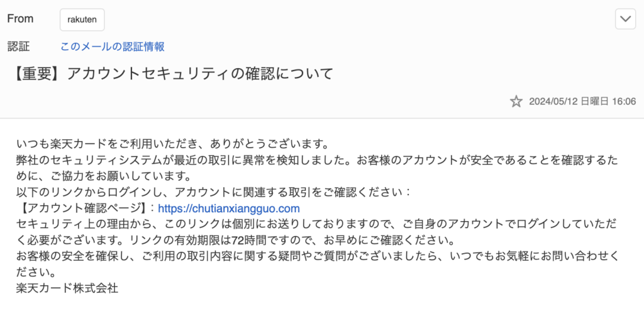Click the From label
This screenshot has width=644, height=313.
click(x=20, y=19)
